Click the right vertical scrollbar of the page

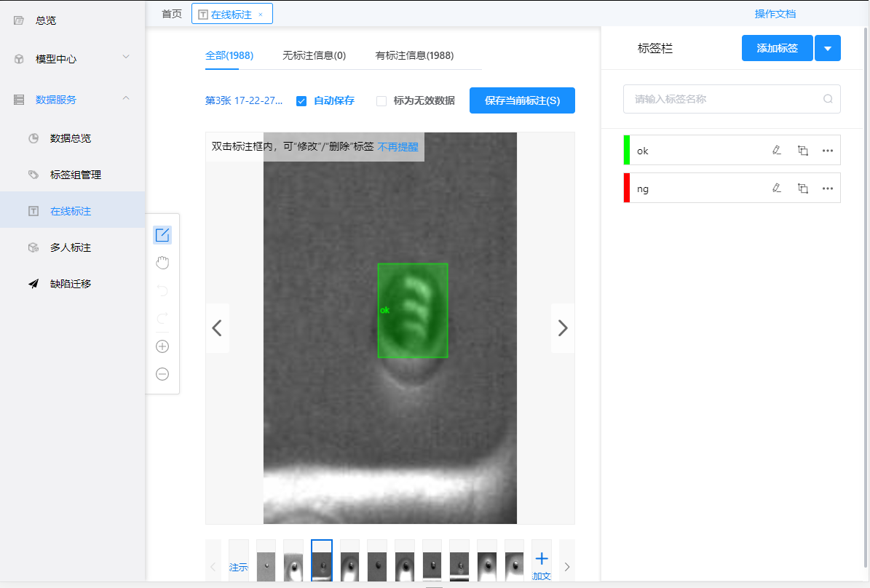tap(866, 297)
